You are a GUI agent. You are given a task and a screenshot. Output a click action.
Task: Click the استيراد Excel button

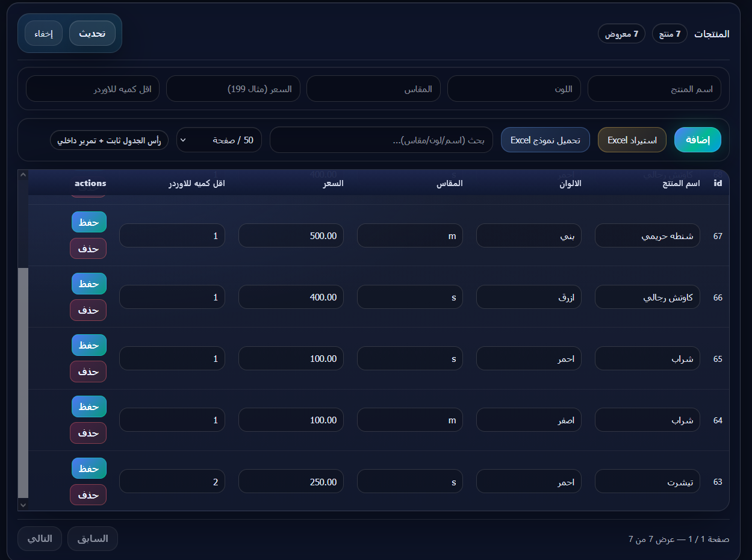pyautogui.click(x=632, y=139)
